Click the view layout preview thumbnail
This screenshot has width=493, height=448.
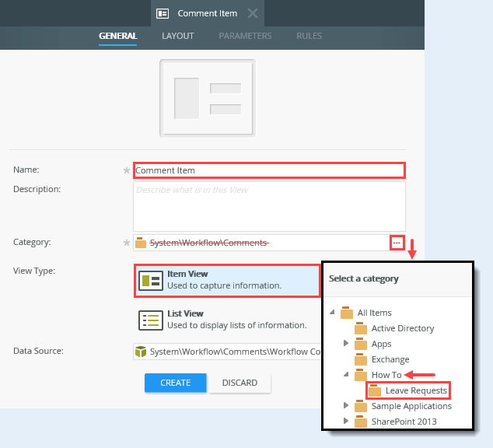pos(208,99)
